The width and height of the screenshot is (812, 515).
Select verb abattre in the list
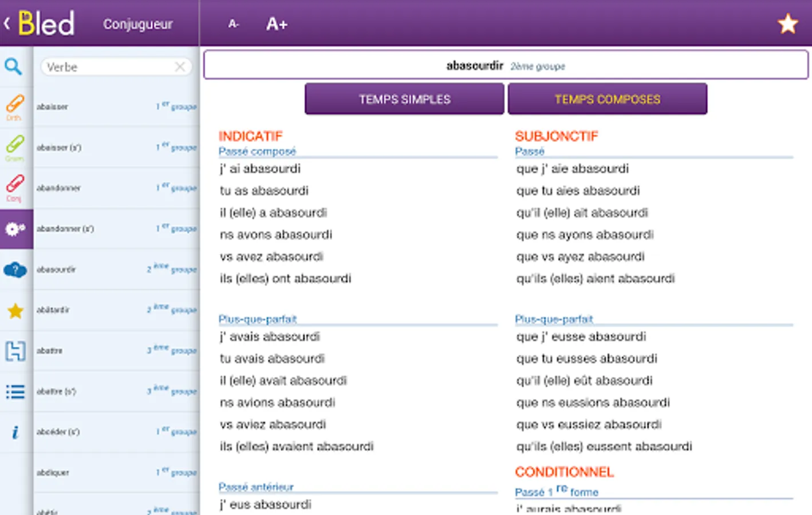pos(116,350)
